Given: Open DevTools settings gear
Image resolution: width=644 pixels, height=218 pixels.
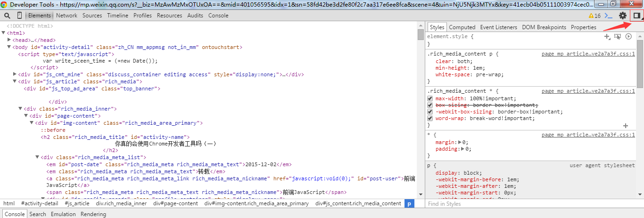Looking at the screenshot, I should coord(623,16).
